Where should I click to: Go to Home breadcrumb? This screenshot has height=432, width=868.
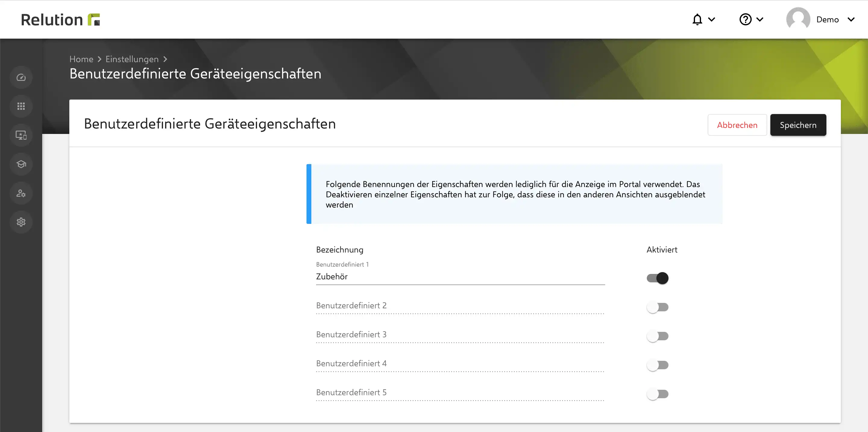tap(81, 59)
